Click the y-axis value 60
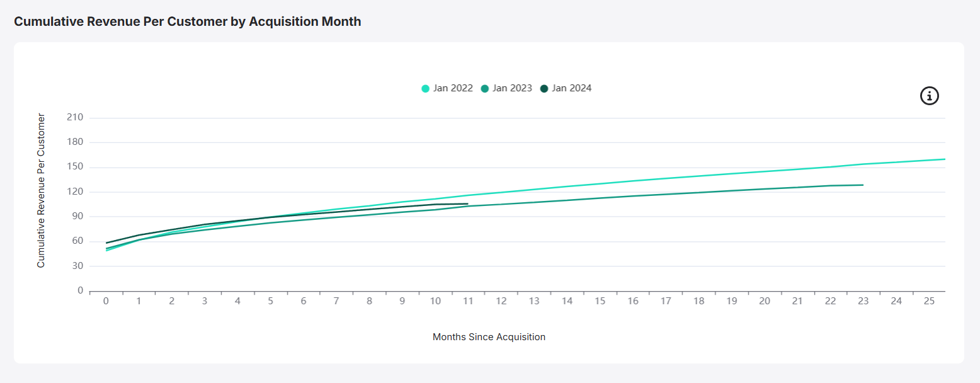Viewport: 980px width, 383px height. 77,241
